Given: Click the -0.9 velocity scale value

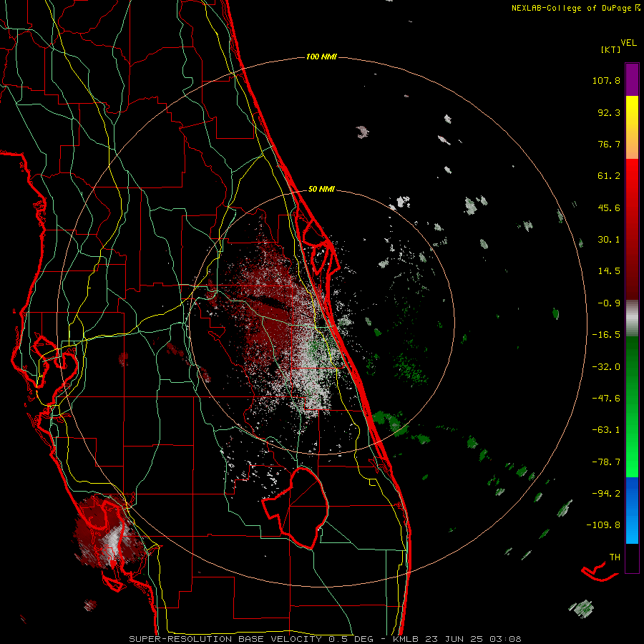Looking at the screenshot, I should tap(609, 303).
